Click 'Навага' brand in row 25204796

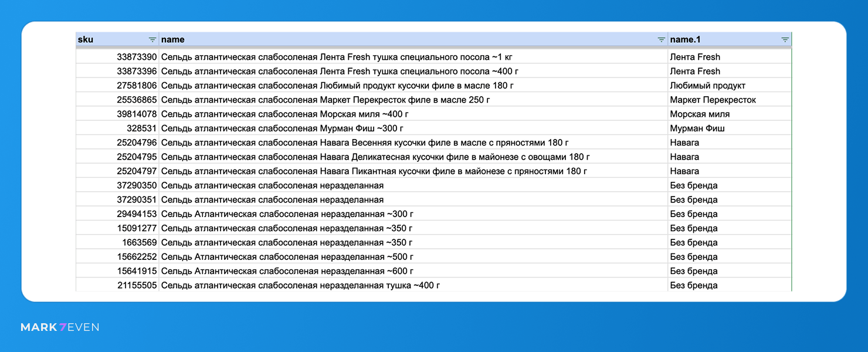pos(730,143)
